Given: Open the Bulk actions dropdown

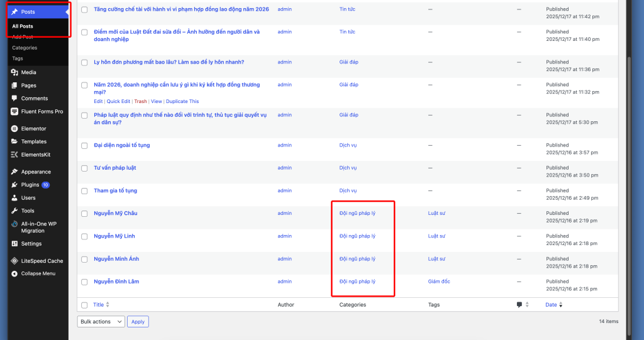Looking at the screenshot, I should tap(101, 322).
